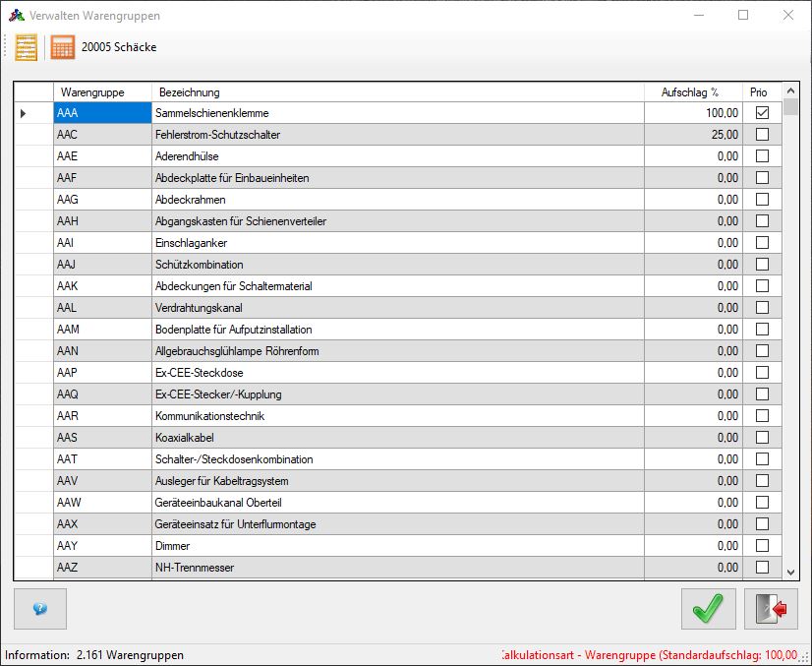This screenshot has width=812, height=666.
Task: Select Fehlerstrom-Schutzschalter description cell
Action: click(398, 135)
